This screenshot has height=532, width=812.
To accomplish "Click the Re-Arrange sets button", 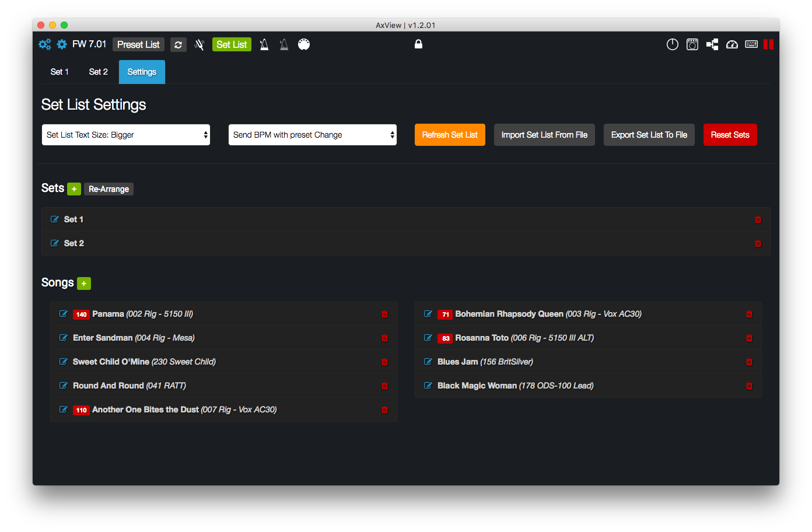I will pyautogui.click(x=108, y=189).
